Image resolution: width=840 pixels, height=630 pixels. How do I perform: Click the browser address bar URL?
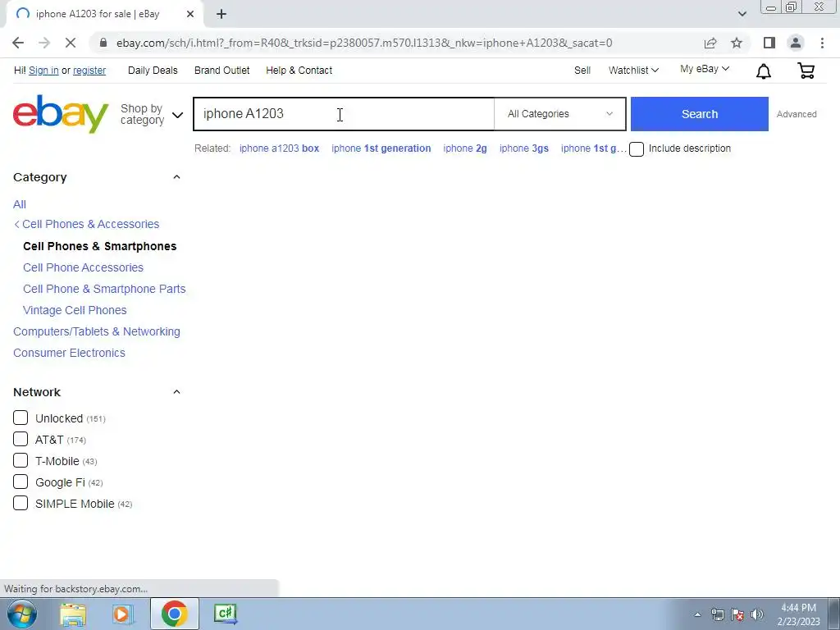364,43
